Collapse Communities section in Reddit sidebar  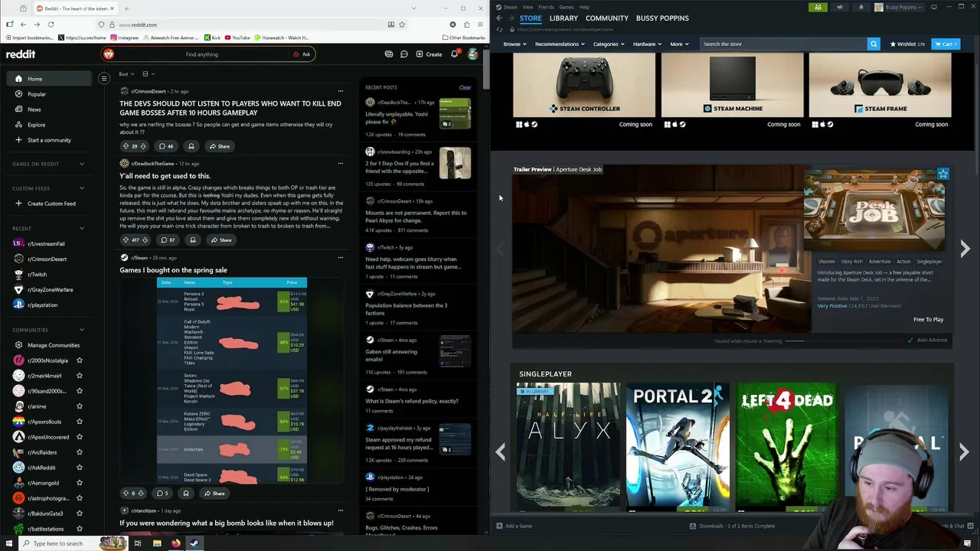82,330
